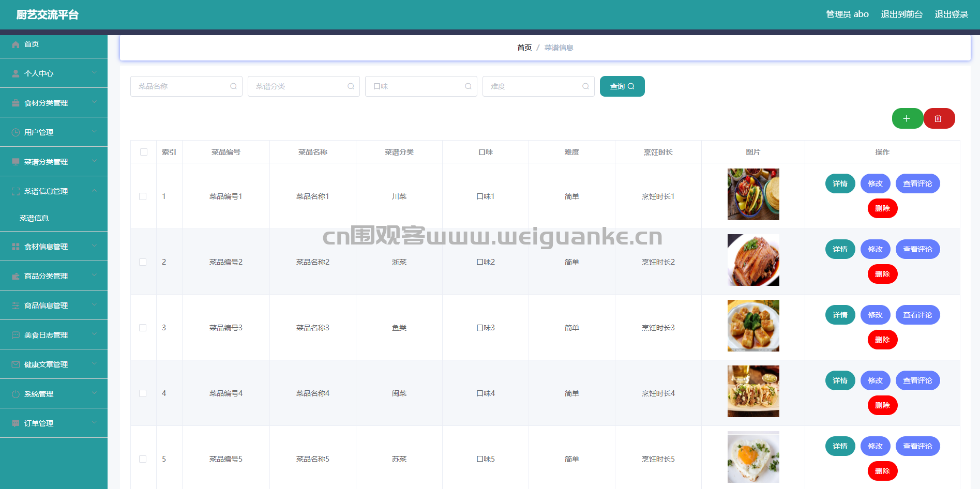Click into the 难度 search field
Screen dimensions: 980x489
[x=538, y=86]
